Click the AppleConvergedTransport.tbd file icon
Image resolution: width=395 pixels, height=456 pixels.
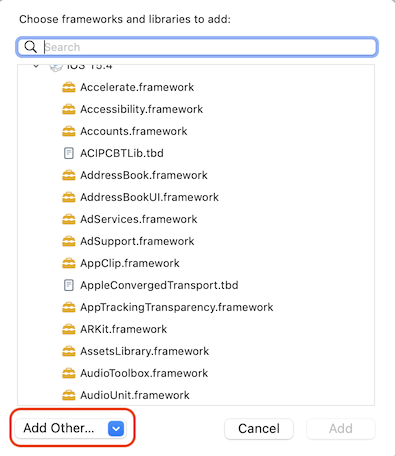[69, 285]
